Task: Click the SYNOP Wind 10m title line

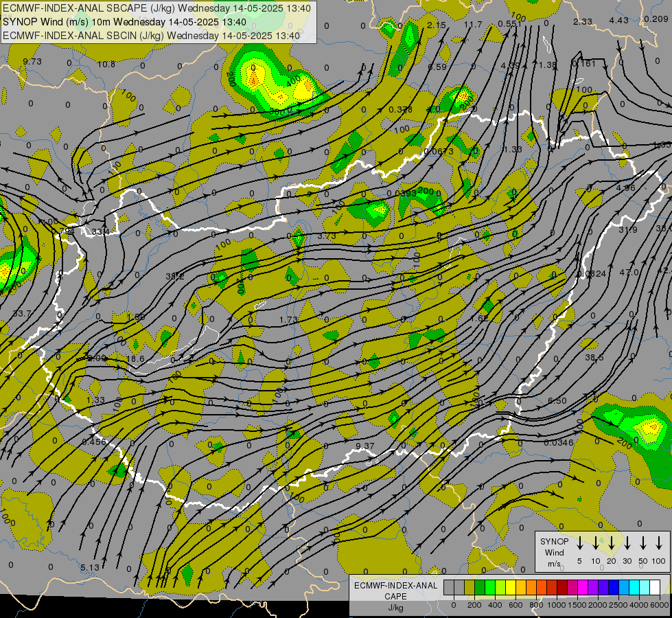Action: coord(124,22)
